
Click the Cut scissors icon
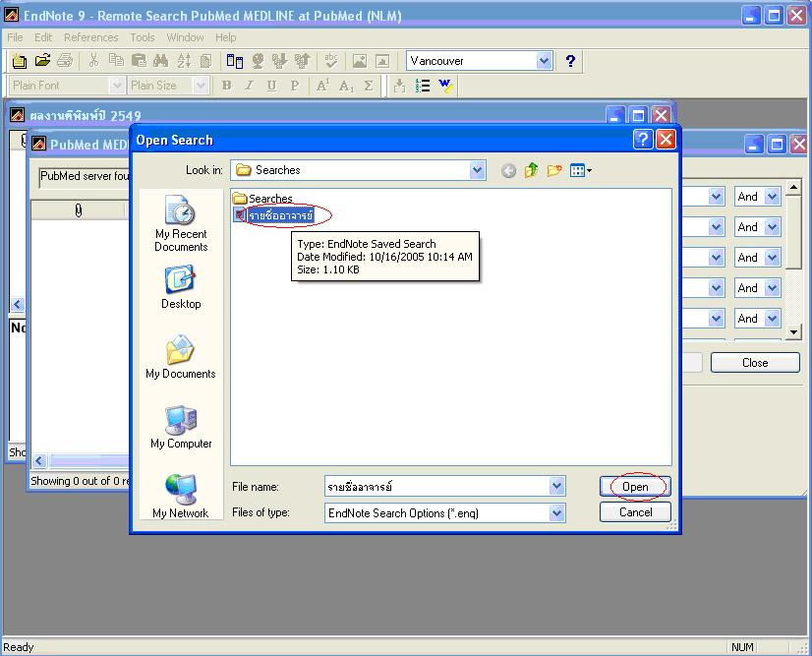[x=93, y=61]
